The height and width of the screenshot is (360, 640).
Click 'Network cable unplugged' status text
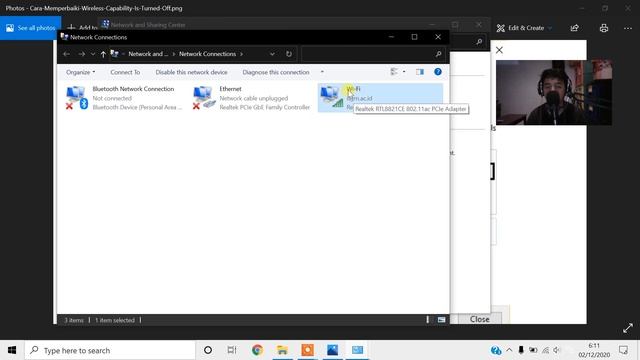253,98
